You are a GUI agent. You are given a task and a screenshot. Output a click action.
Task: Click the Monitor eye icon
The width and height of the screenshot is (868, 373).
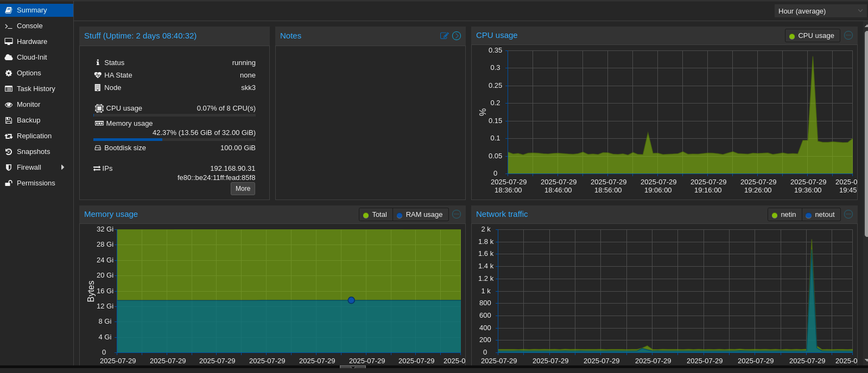(x=9, y=105)
